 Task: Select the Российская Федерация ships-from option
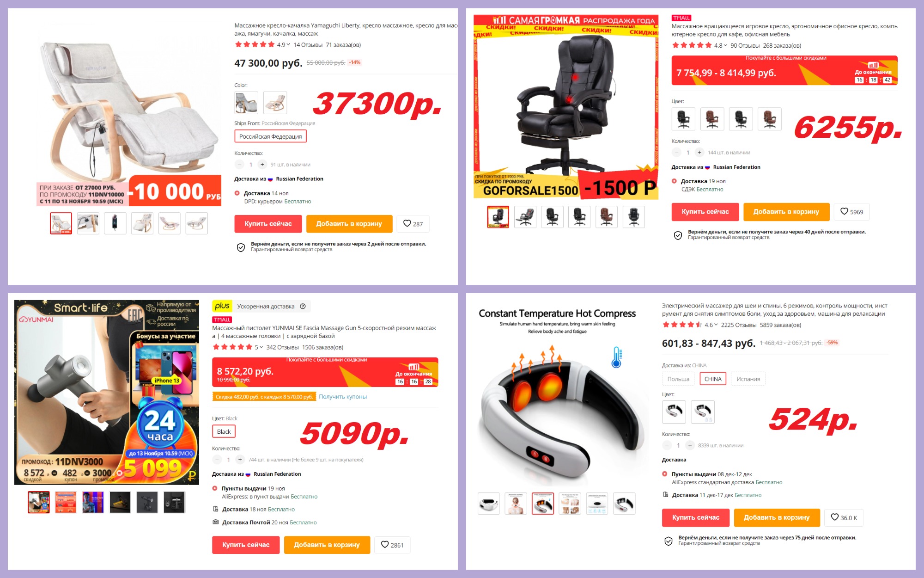[x=270, y=136]
